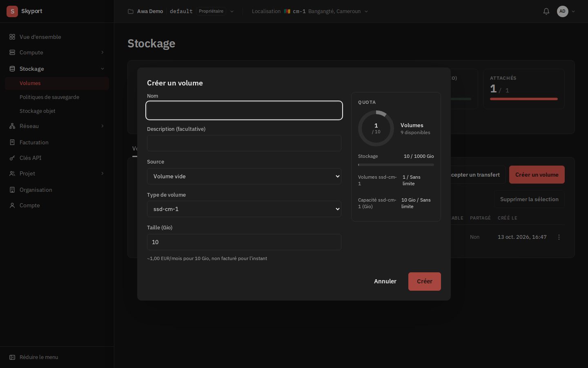This screenshot has width=588, height=368.
Task: Click the Skyport logo icon
Action: 12,11
